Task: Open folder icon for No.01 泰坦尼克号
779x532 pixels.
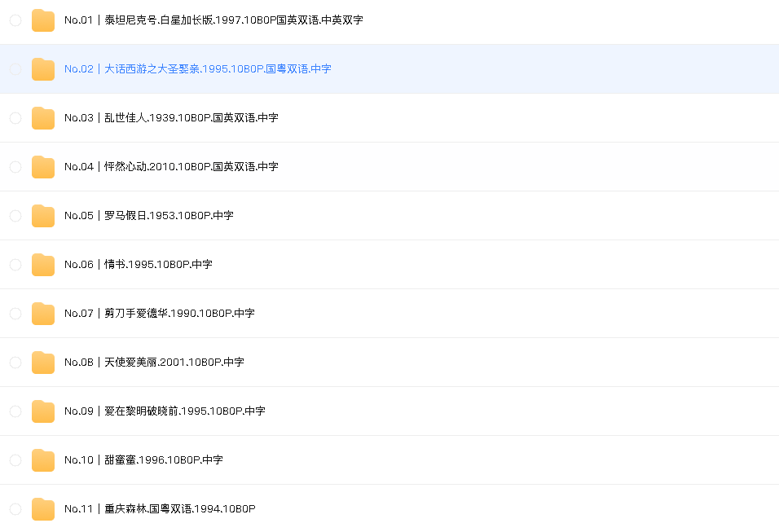Action: pyautogui.click(x=43, y=20)
